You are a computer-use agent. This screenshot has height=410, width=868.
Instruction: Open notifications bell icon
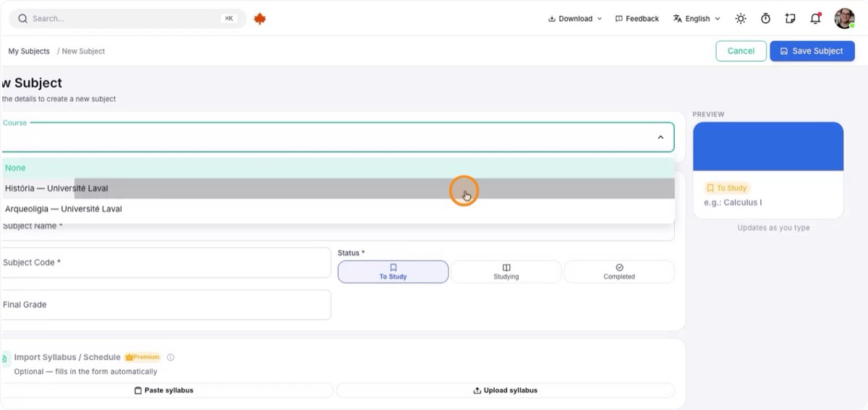(x=815, y=19)
